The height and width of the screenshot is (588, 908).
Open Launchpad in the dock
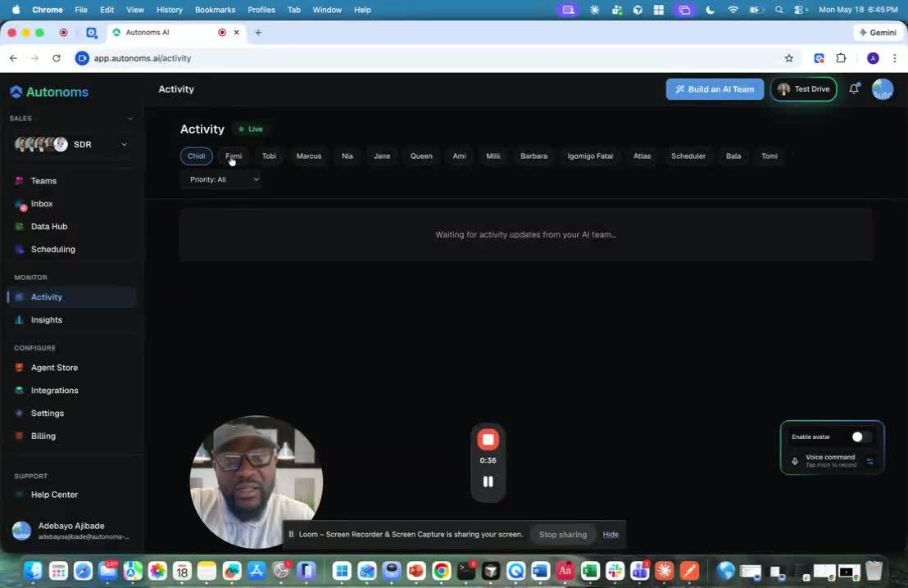point(58,572)
